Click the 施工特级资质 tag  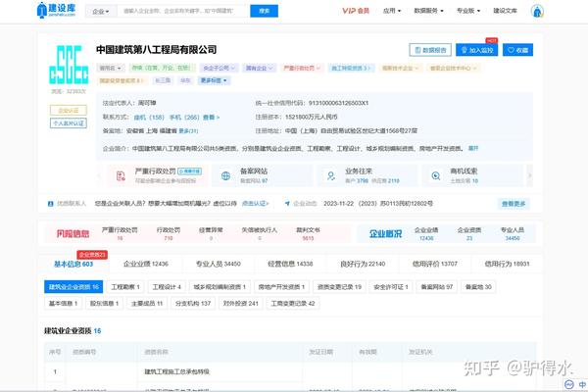[x=351, y=68]
